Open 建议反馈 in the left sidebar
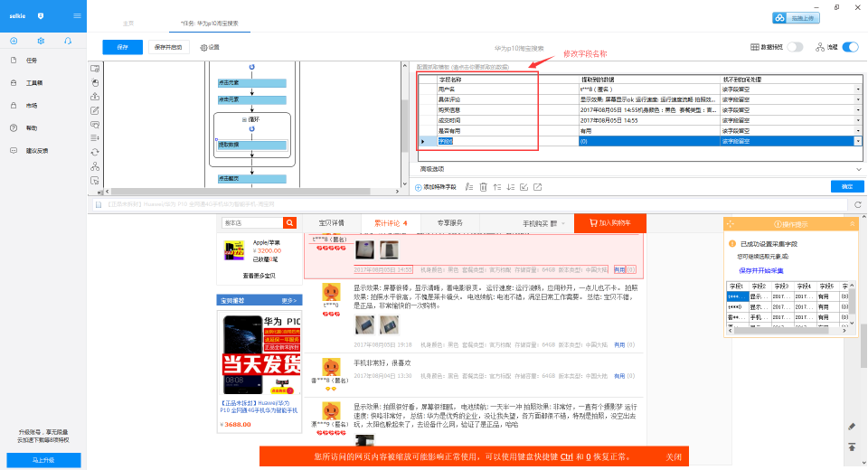The width and height of the screenshot is (868, 470). tap(36, 151)
